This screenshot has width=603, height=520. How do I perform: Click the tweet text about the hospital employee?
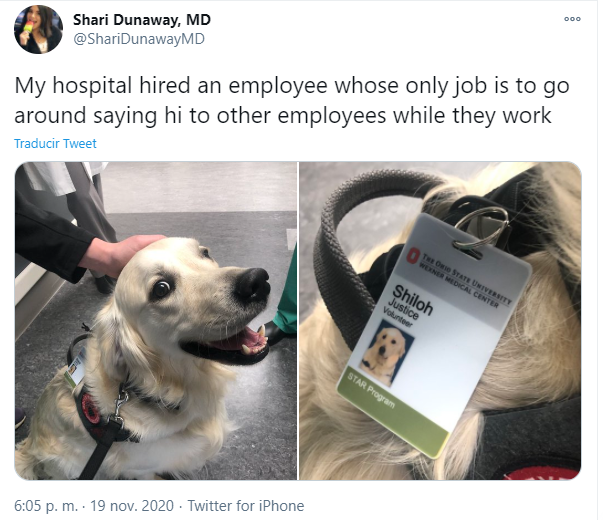(x=292, y=100)
